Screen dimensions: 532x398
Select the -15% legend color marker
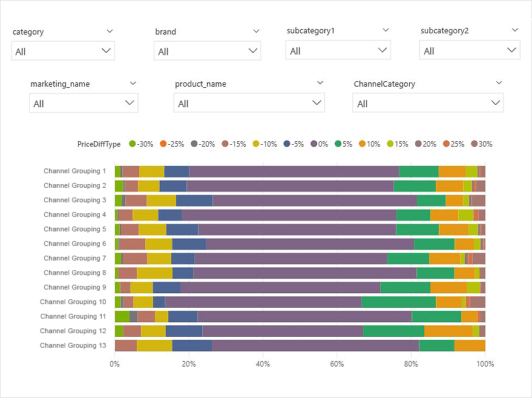(225, 144)
